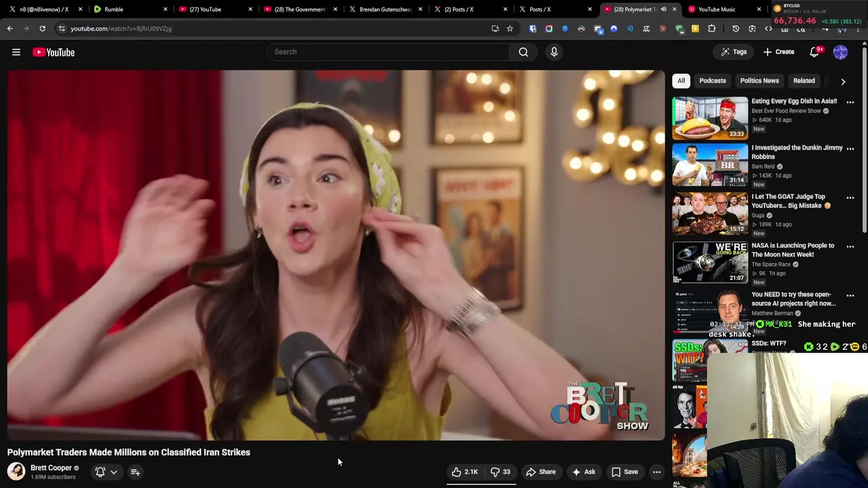868x488 pixels.
Task: Open Brett Cooper channel name link
Action: coord(51,468)
